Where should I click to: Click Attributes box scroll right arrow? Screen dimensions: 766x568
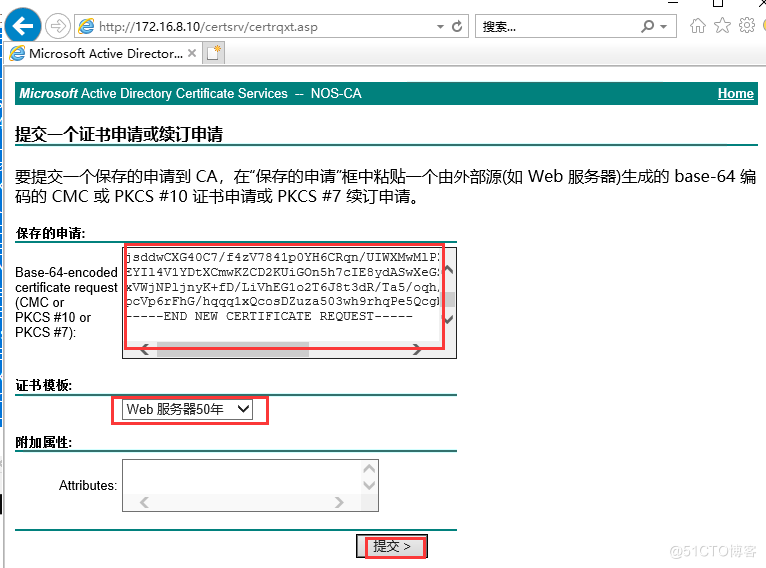tap(339, 503)
